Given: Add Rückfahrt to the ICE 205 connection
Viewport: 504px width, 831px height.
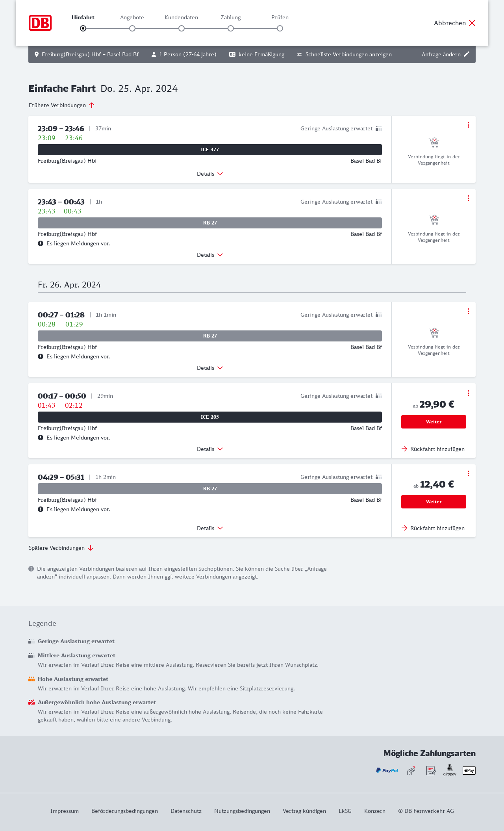Looking at the screenshot, I should (x=433, y=449).
